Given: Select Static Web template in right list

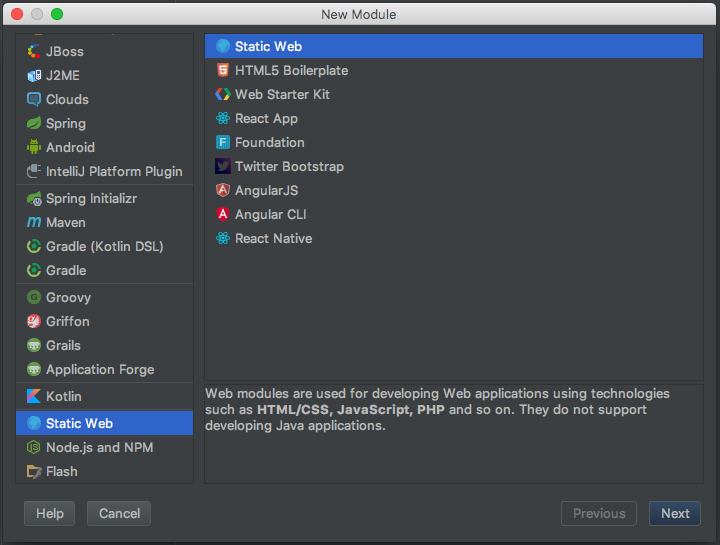Looking at the screenshot, I should coord(454,46).
